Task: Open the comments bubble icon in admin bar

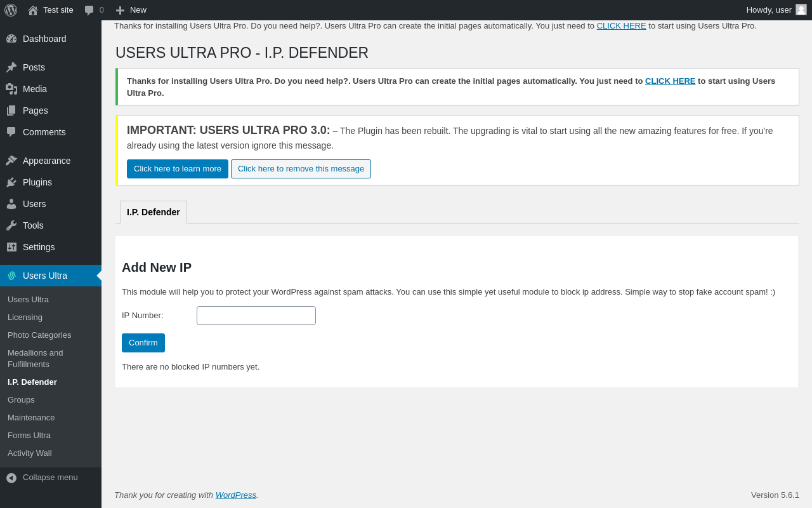Action: pos(89,10)
